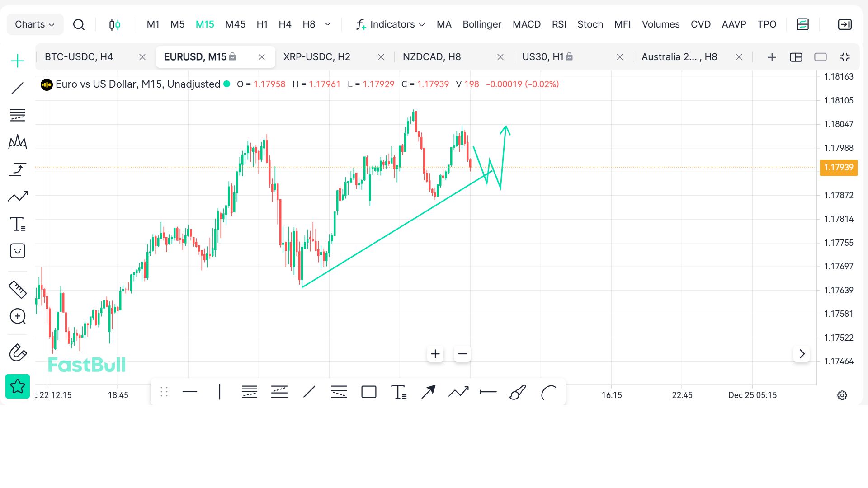Click the arrow drawing tool in bottom toolbar
Screen dimensions: 868x488
click(428, 392)
